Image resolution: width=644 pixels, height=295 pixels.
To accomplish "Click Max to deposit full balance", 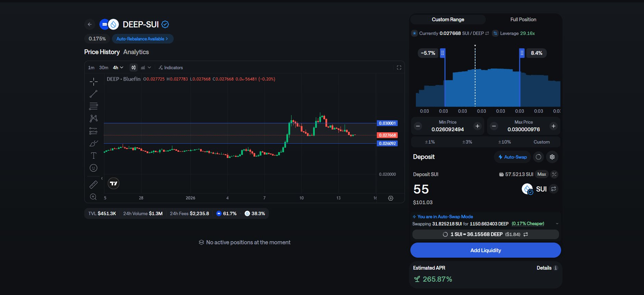I will coord(542,174).
